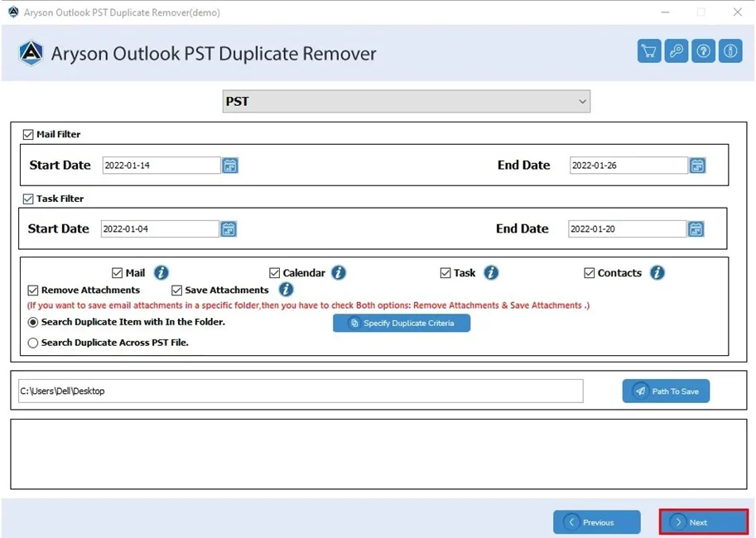756x538 pixels.
Task: Uncheck the Contacts checkbox
Action: click(x=590, y=273)
